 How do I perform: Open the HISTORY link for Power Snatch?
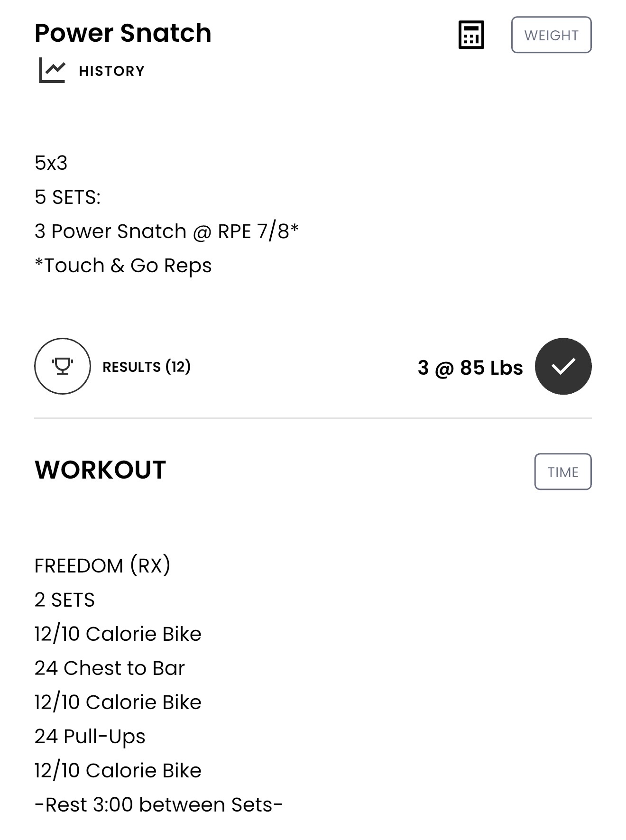click(x=111, y=71)
